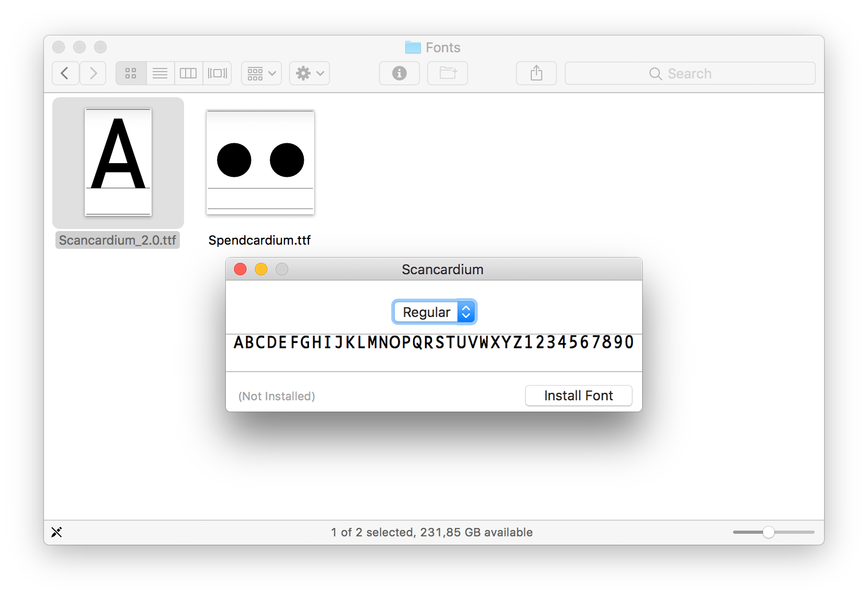Open the action gear dropdown menu

point(309,73)
